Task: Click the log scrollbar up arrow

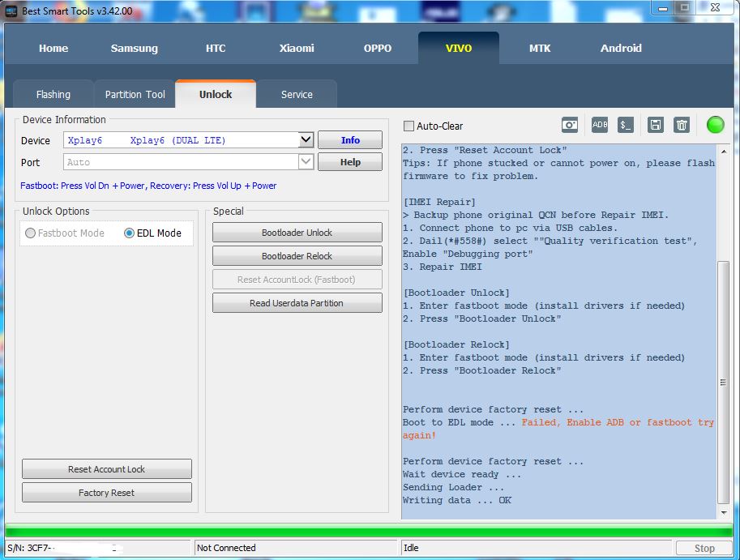Action: (x=724, y=152)
